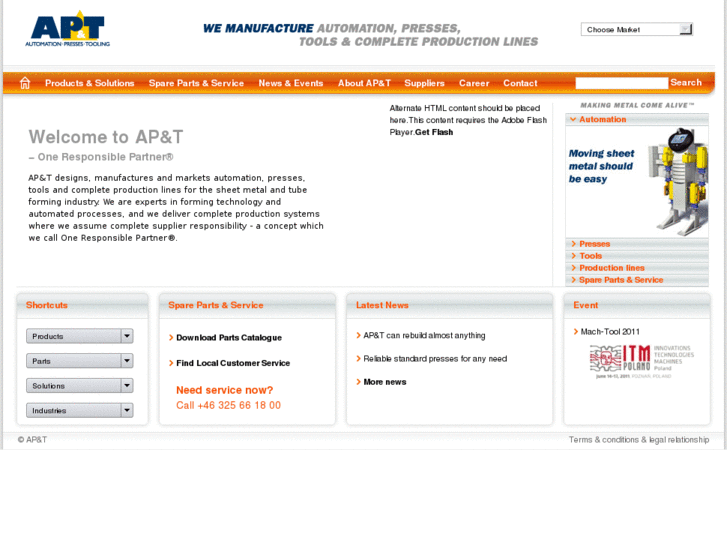
Task: Open the Products shortcut dropdown
Action: tap(80, 336)
